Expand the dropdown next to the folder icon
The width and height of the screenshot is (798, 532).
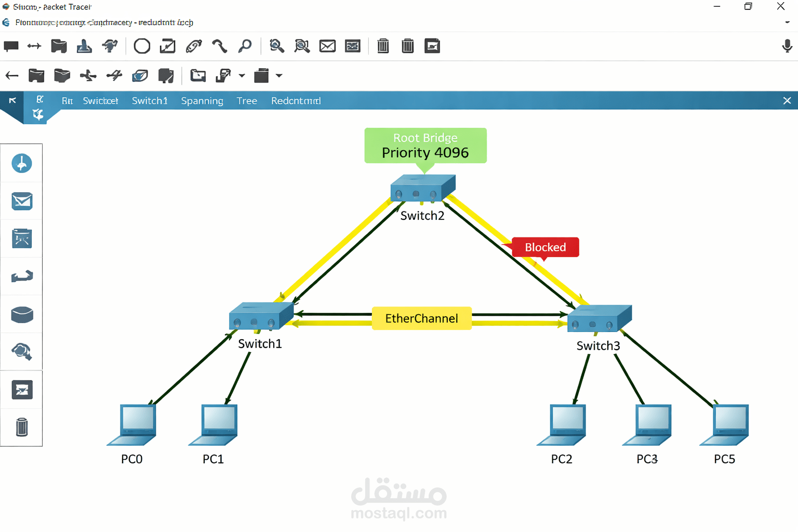tap(242, 76)
